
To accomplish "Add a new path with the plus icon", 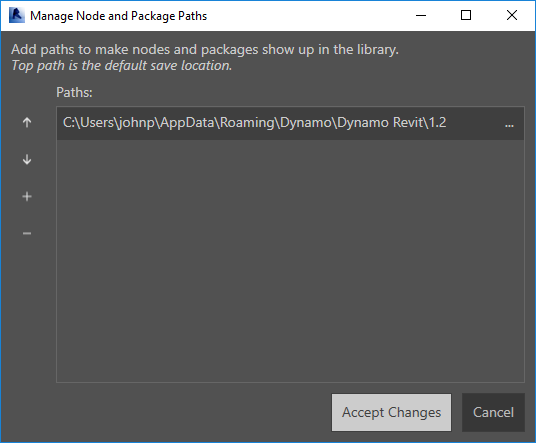I will pyautogui.click(x=27, y=197).
